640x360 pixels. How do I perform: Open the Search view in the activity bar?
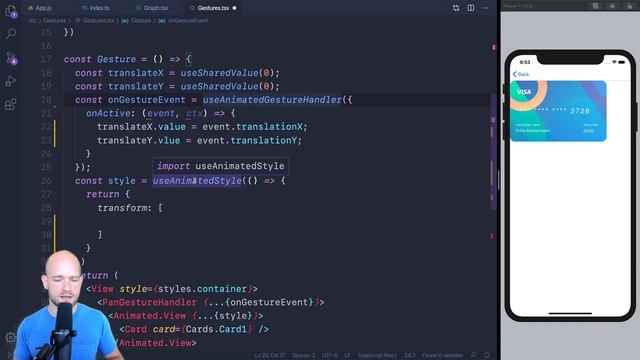tap(11, 33)
